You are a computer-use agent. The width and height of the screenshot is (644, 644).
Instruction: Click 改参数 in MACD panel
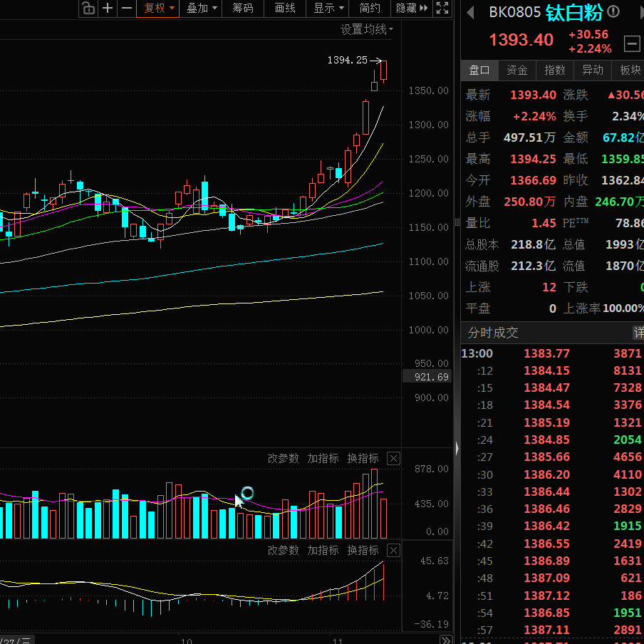283,551
